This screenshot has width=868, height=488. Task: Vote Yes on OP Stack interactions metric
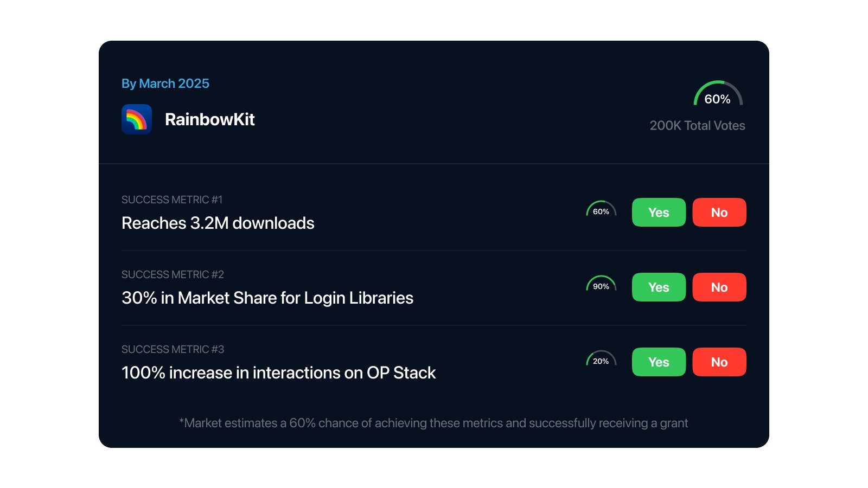659,362
